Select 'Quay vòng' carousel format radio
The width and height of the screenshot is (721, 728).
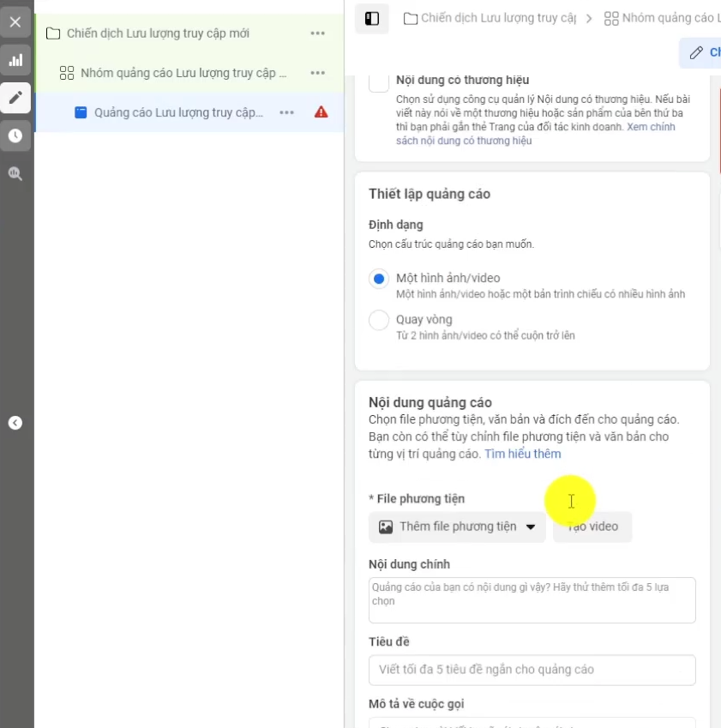[379, 320]
